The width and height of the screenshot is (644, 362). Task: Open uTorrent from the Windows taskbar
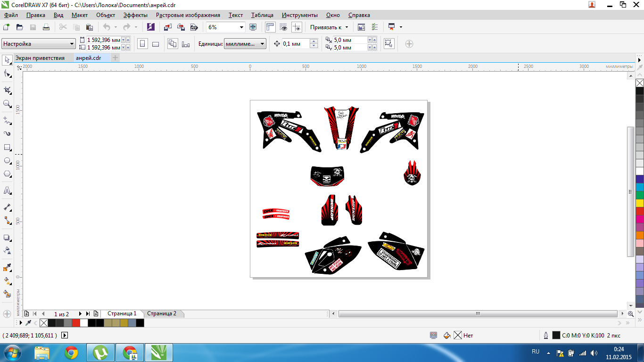pyautogui.click(x=101, y=353)
